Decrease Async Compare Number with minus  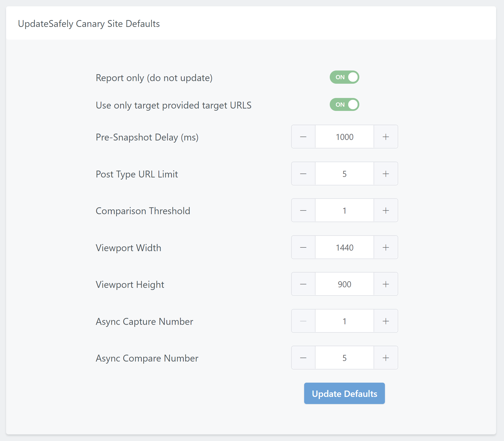tap(303, 358)
